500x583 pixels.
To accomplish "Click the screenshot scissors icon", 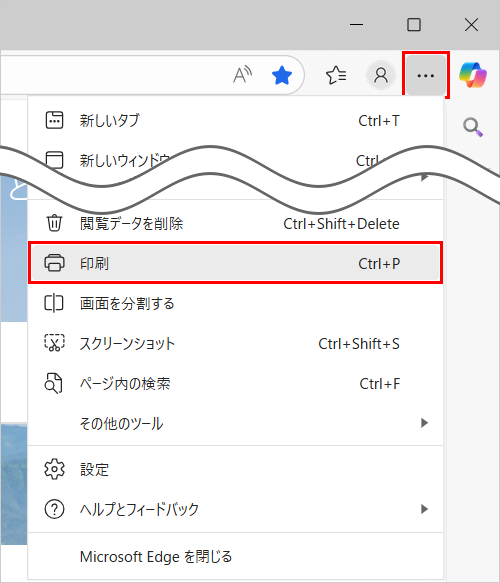I will click(54, 343).
